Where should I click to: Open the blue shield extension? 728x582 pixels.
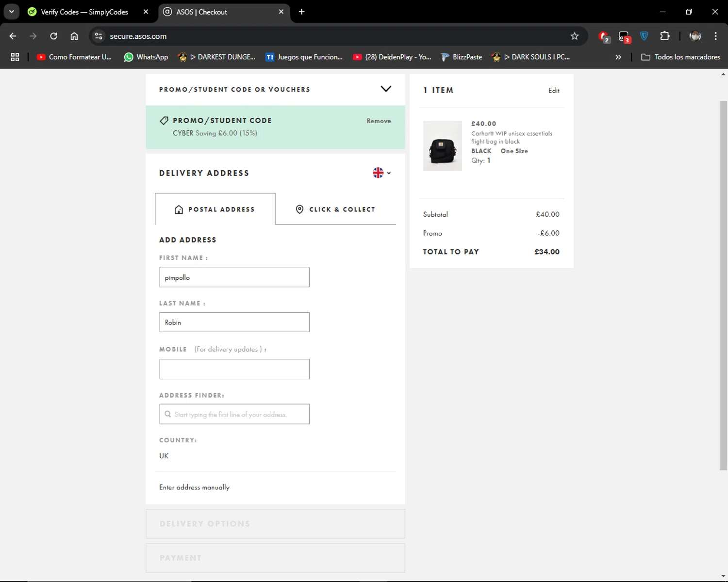click(644, 36)
